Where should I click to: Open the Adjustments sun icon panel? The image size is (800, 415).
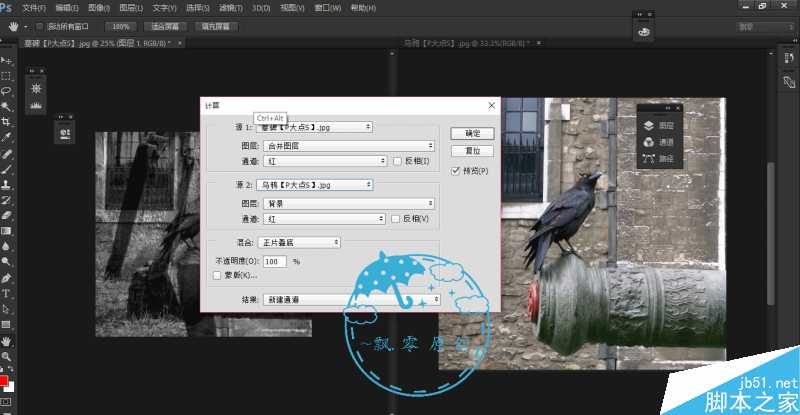coord(36,88)
